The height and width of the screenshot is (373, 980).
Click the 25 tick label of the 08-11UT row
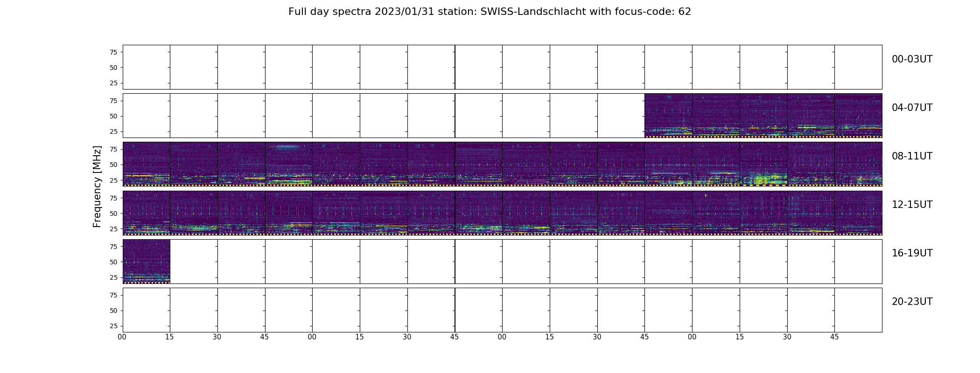point(113,180)
